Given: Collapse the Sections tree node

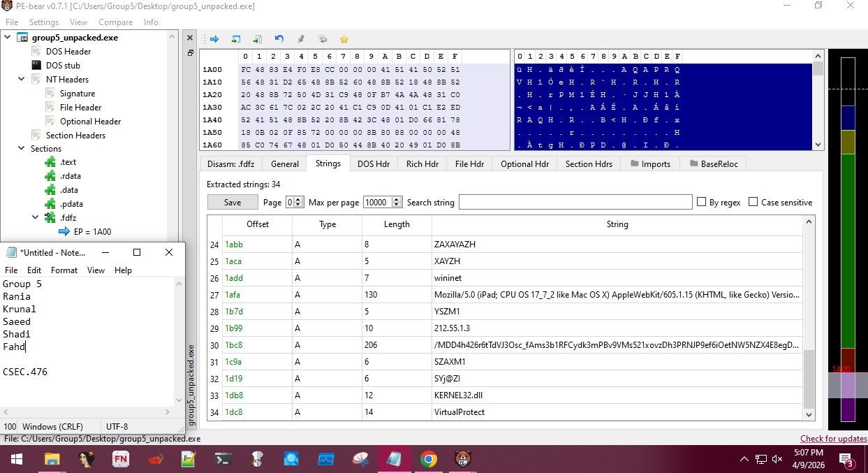Looking at the screenshot, I should [x=22, y=149].
